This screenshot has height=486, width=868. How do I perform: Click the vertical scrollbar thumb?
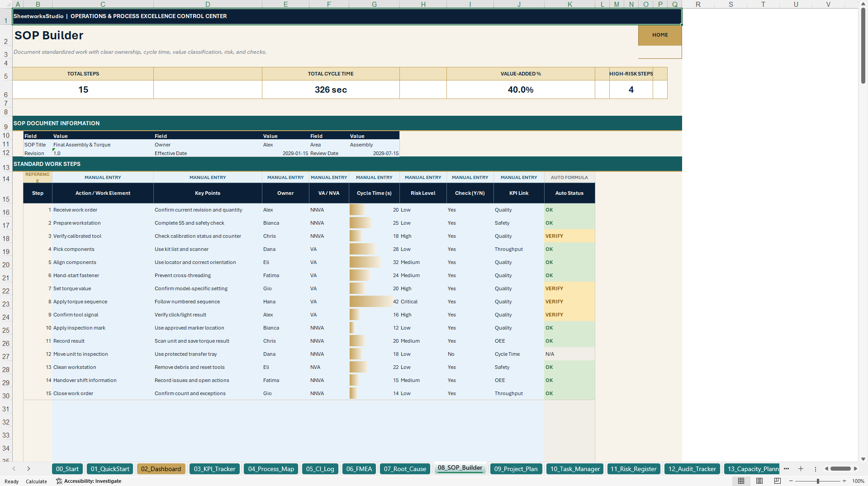[x=863, y=45]
